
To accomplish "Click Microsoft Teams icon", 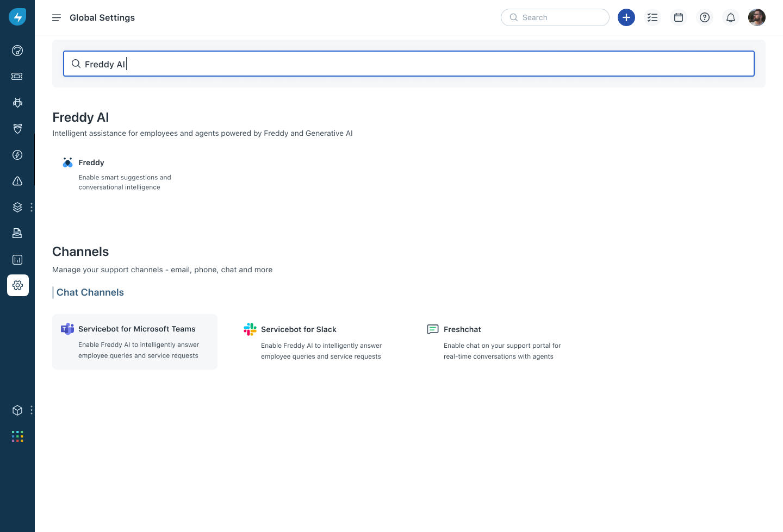I will [x=67, y=329].
